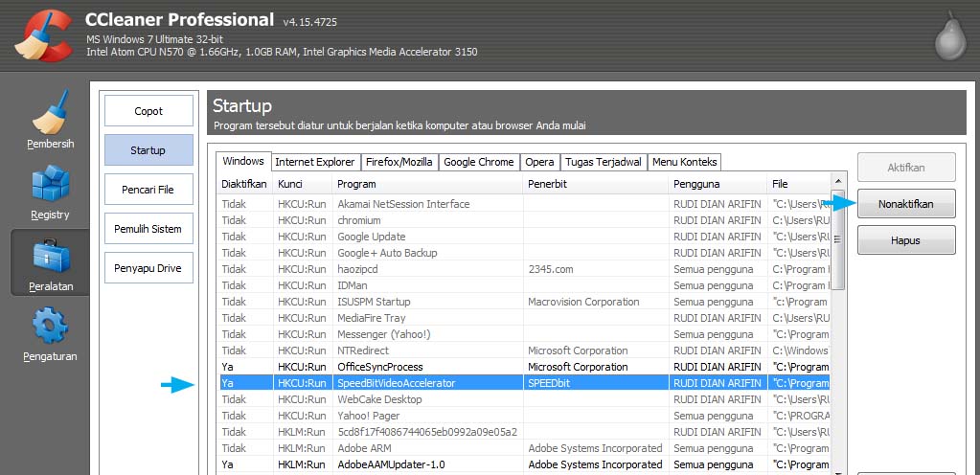
Task: Sort by the Penerbit column header
Action: pyautogui.click(x=596, y=184)
